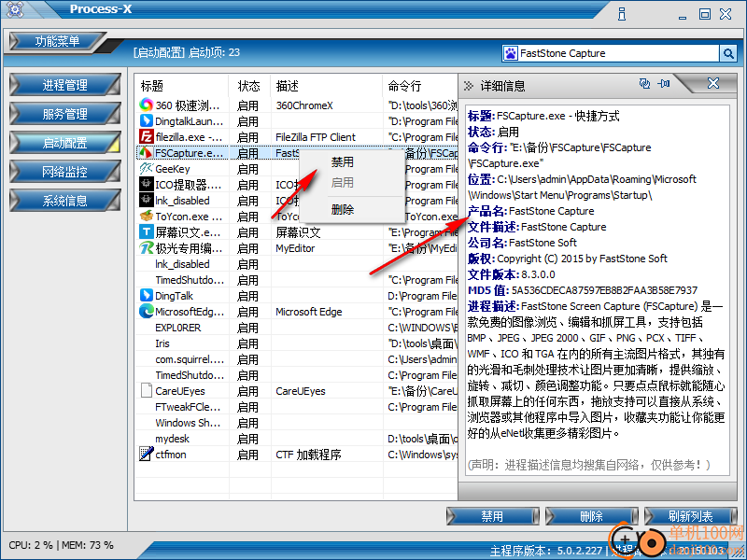The width and height of the screenshot is (747, 560).
Task: Click the 文件版本 8.3.0.0 line
Action: coord(511,274)
